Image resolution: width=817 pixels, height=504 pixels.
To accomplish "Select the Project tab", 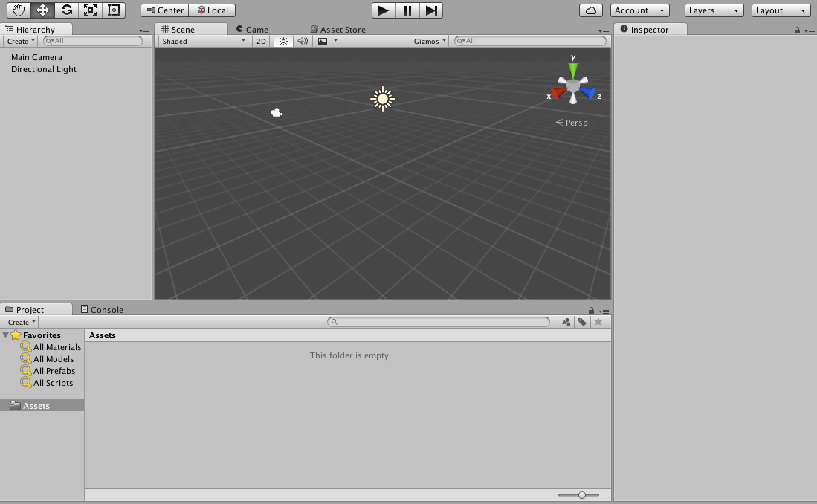I will point(36,309).
